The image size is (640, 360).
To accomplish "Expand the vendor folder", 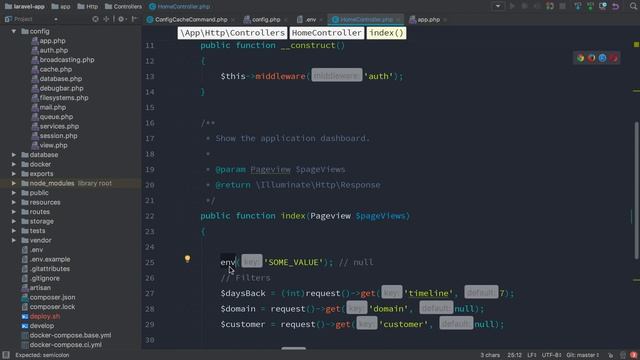I will 14,240.
